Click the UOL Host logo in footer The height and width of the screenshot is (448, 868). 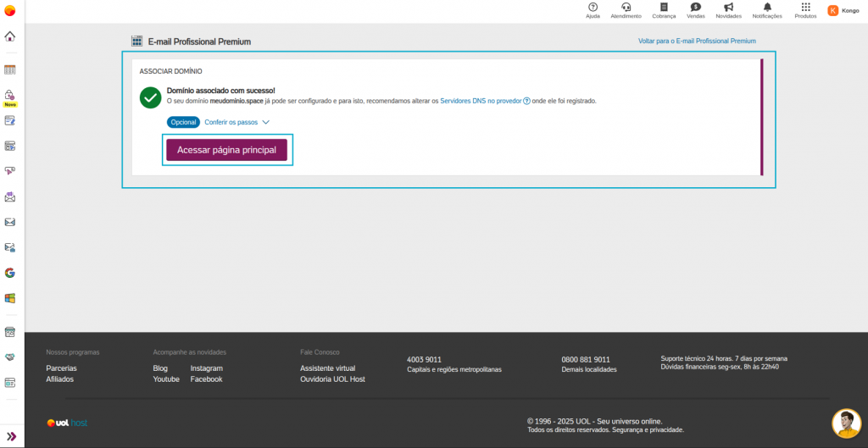(67, 423)
